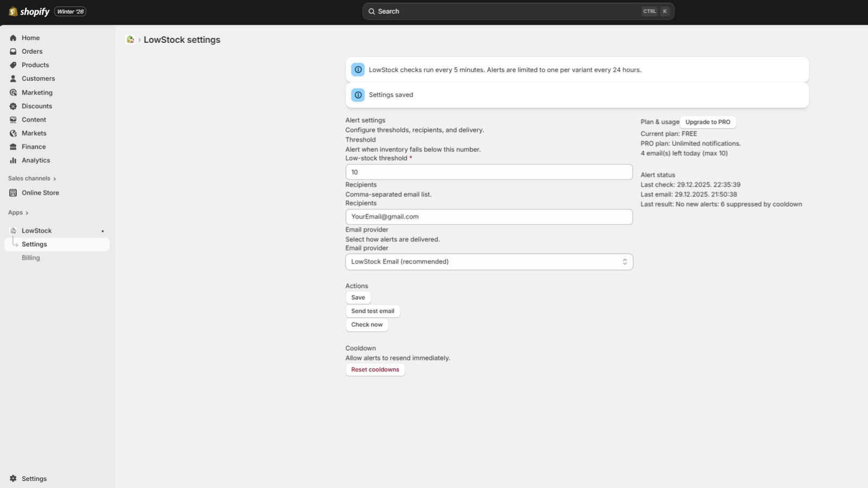Open the Home section in sidebar

[x=31, y=37]
